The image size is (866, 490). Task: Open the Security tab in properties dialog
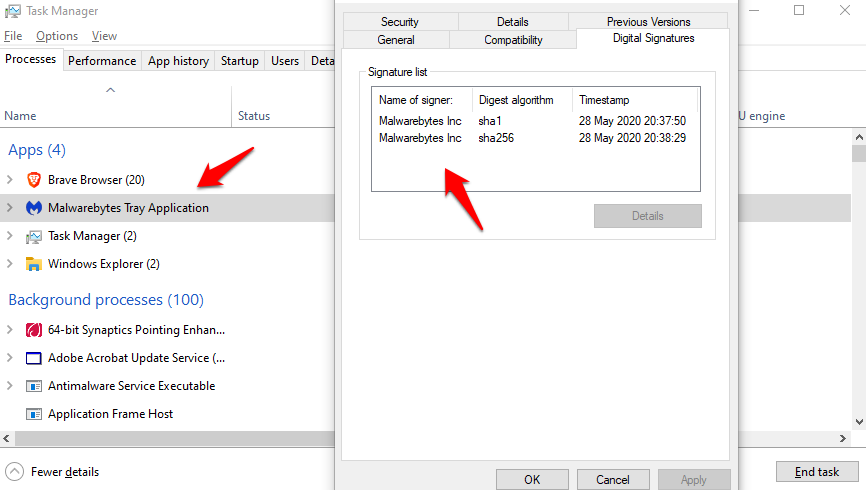(x=400, y=22)
